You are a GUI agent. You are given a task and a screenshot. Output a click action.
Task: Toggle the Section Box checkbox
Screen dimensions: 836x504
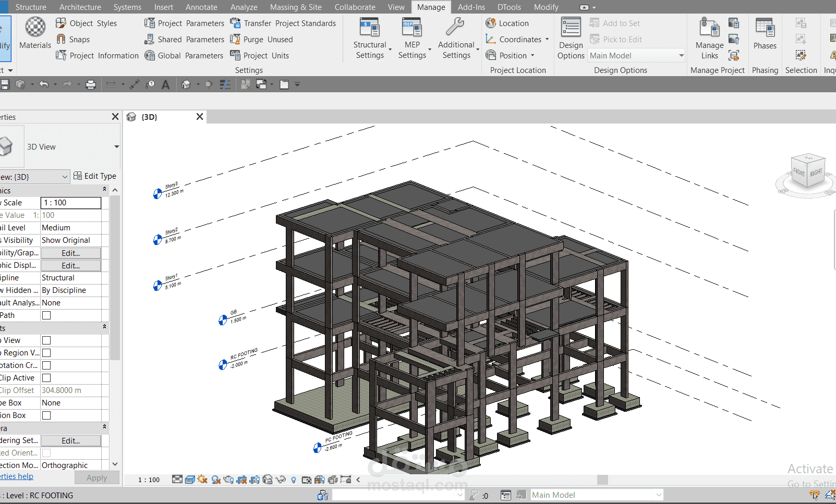click(x=46, y=415)
